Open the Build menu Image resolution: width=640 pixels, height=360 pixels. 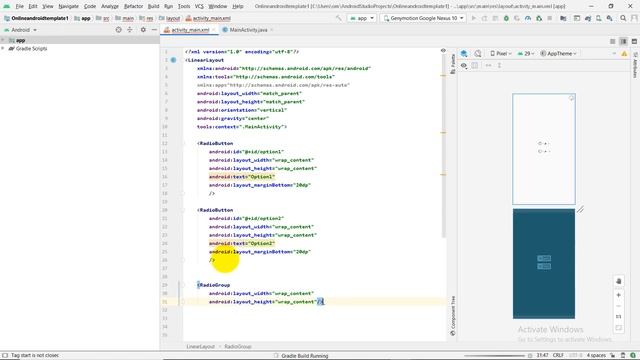(x=153, y=7)
